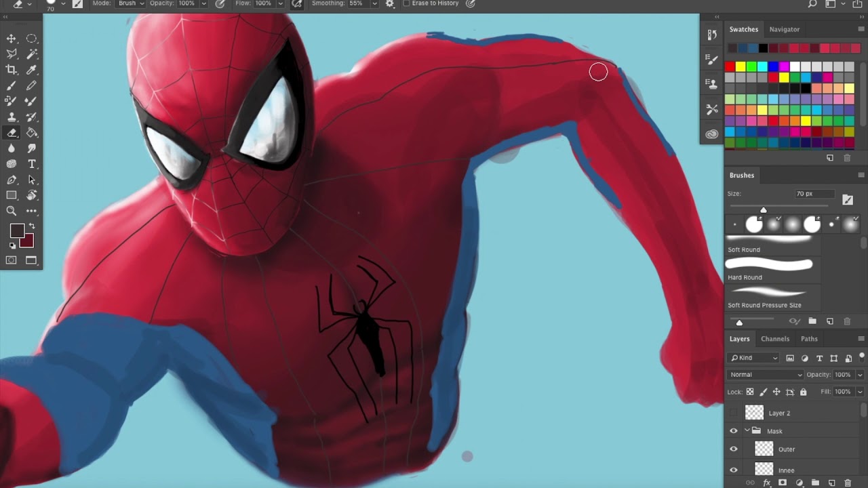The height and width of the screenshot is (488, 868).
Task: Toggle airbrush-style build-up effects
Action: click(x=296, y=3)
